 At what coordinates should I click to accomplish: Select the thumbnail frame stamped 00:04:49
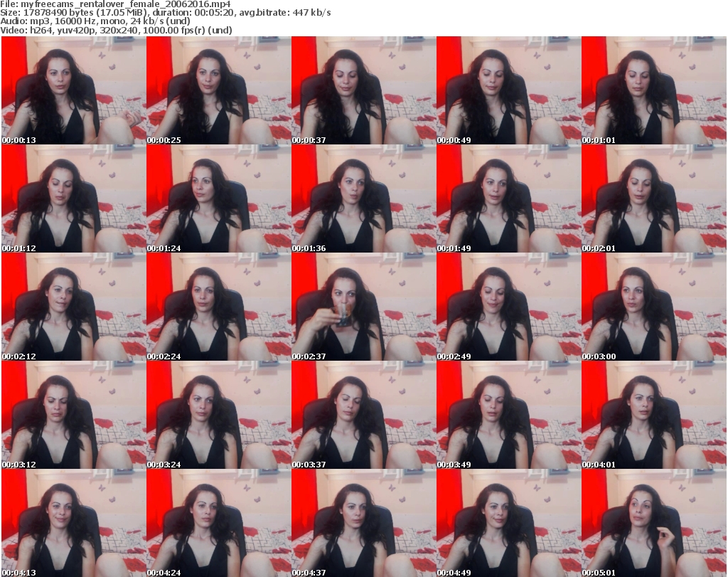pyautogui.click(x=509, y=524)
